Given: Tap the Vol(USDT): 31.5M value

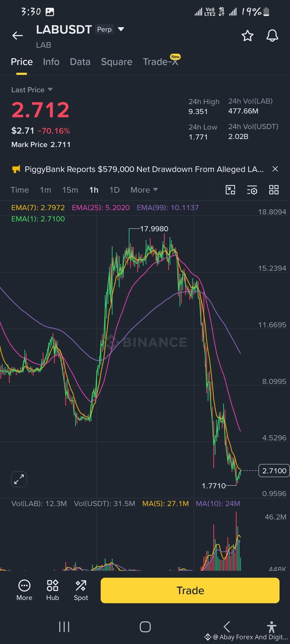Looking at the screenshot, I should (104, 503).
